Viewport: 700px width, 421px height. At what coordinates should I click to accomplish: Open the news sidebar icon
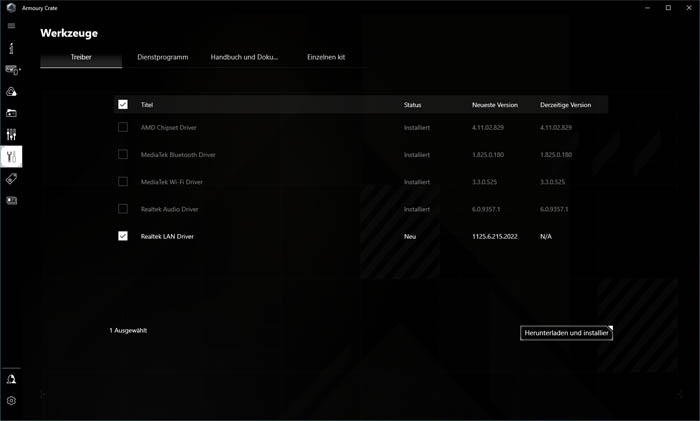(11, 200)
